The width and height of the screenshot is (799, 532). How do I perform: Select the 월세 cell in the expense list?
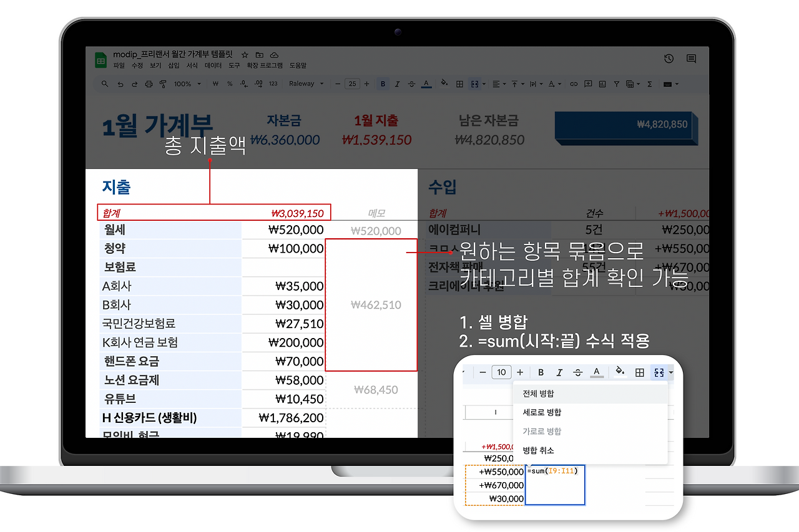click(170, 230)
